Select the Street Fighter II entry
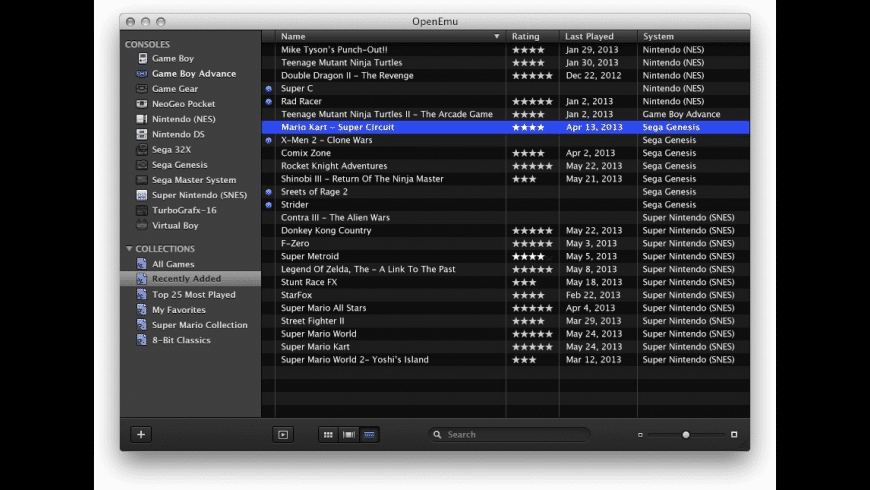Image resolution: width=870 pixels, height=490 pixels. pos(312,321)
